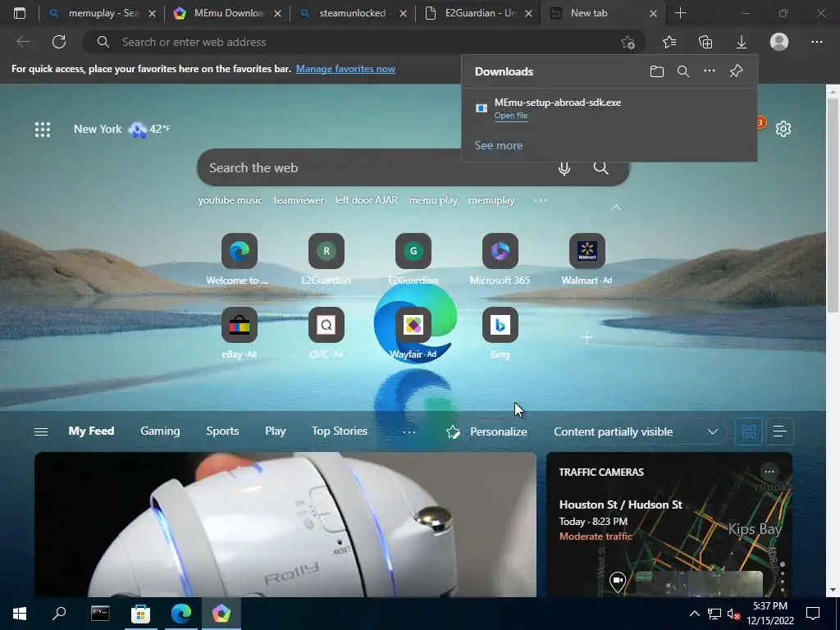Start voice search with microphone icon
The height and width of the screenshot is (630, 840).
pyautogui.click(x=564, y=168)
